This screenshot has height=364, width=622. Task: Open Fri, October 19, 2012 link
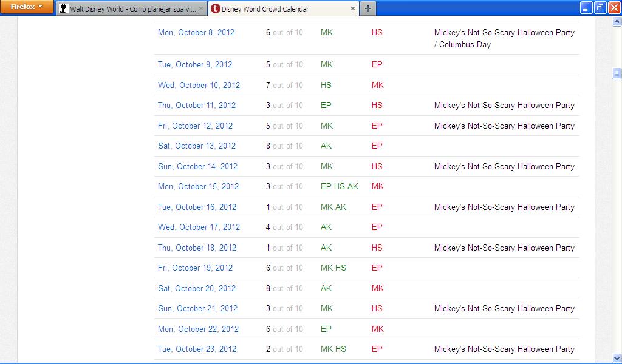195,268
